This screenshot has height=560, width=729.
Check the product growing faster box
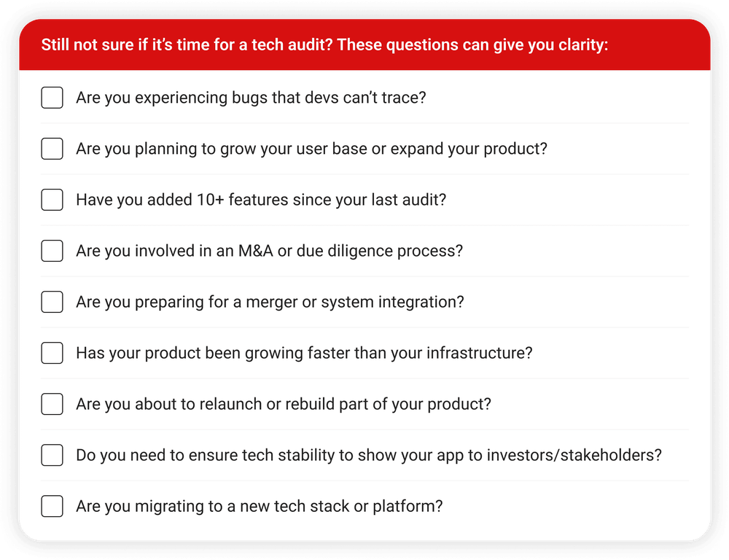click(x=52, y=353)
